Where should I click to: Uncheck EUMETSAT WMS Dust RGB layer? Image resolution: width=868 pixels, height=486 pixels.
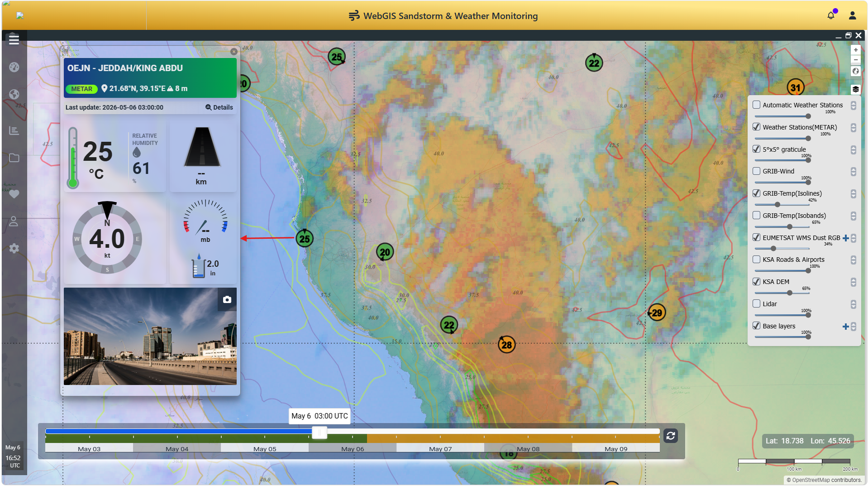[756, 237]
